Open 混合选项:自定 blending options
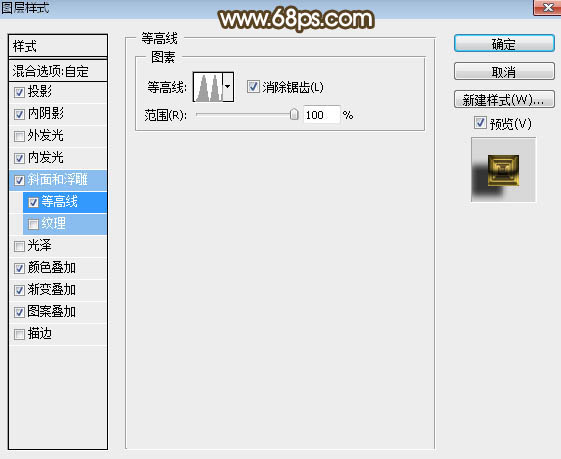Screen dimensions: 561x459 click(x=58, y=71)
